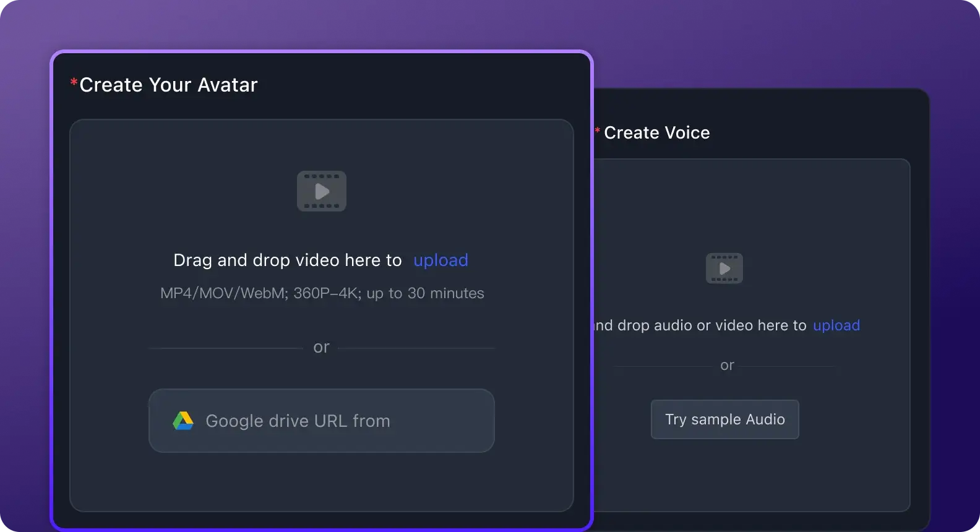Click empty area below Google drive field
The image size is (980, 532).
321,483
